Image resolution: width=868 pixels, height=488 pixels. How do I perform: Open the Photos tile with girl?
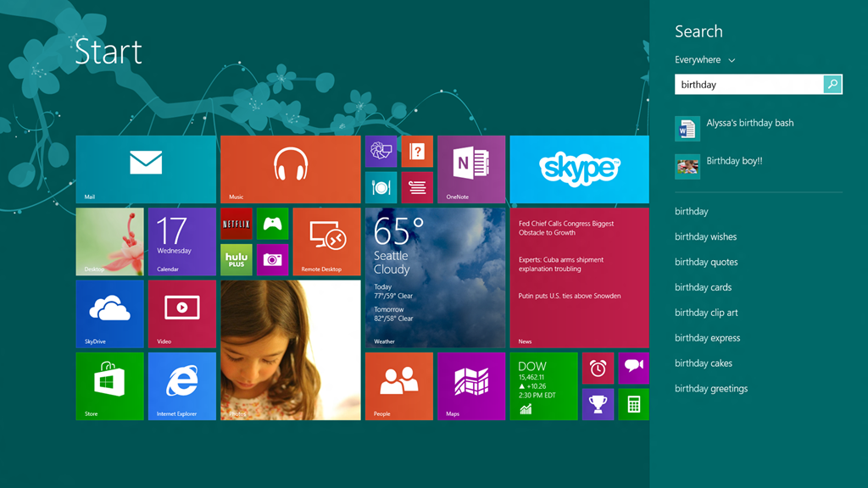(x=291, y=350)
